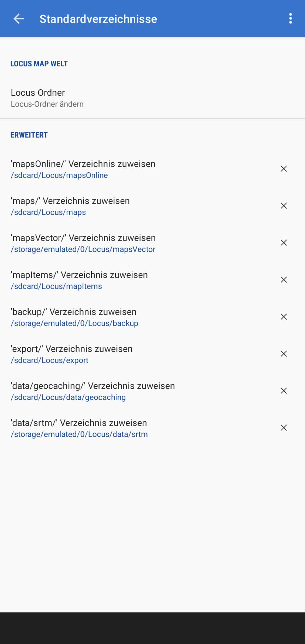This screenshot has height=644, width=305.
Task: Tap the back arrow in the header
Action: pos(19,19)
